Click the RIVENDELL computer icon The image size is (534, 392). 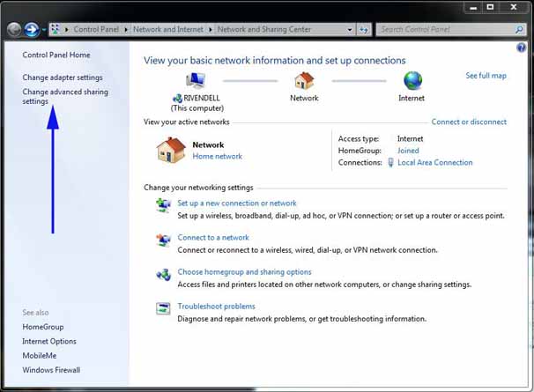coord(196,81)
